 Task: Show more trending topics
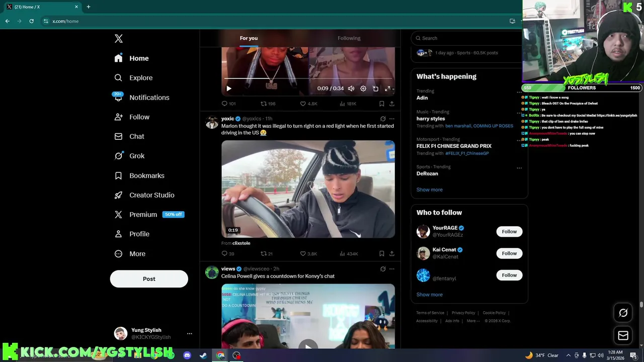430,190
